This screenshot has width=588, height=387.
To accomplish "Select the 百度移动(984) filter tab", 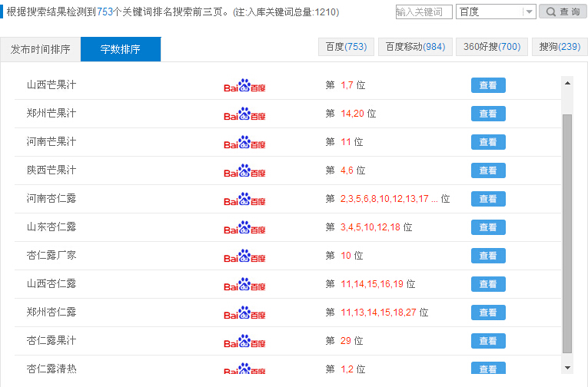I will [416, 47].
